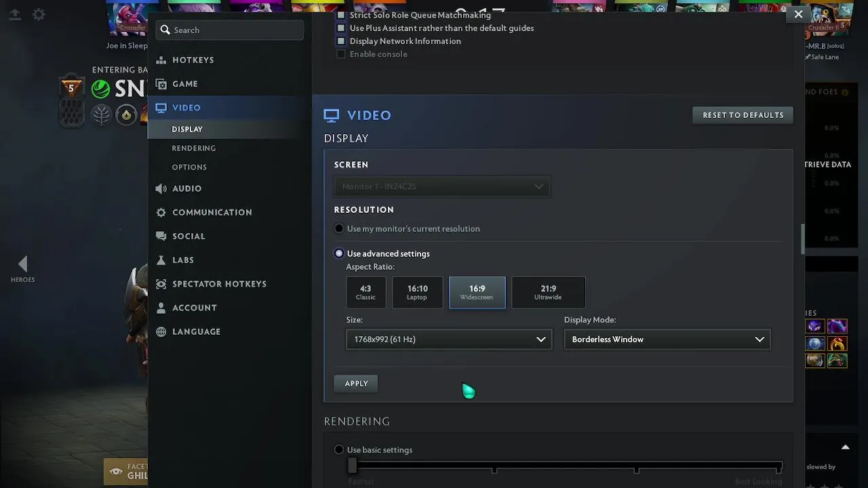Go to Display subsection
This screenshot has height=488, width=868.
tap(187, 129)
